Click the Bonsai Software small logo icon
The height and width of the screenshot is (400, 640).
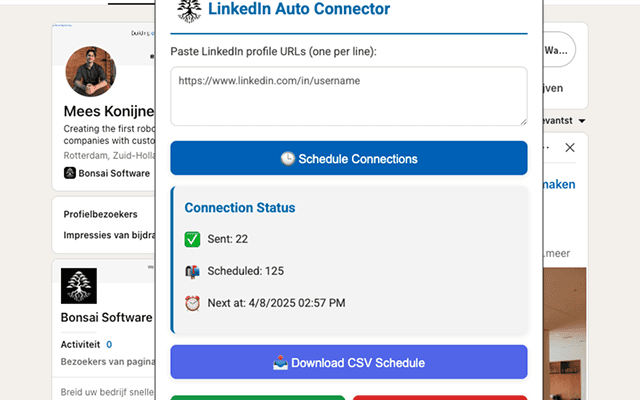coord(70,173)
